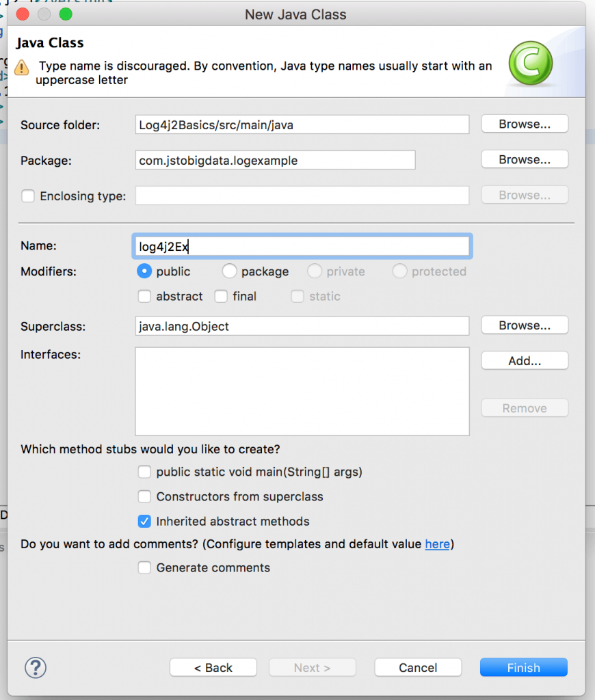Click the Name input field
The image size is (595, 700).
pos(302,246)
